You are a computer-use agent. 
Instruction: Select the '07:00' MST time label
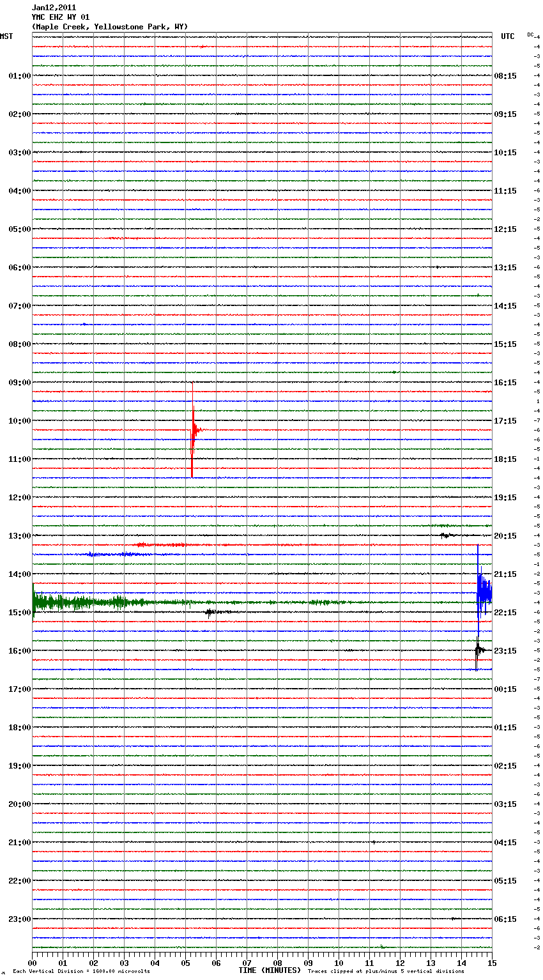(20, 306)
